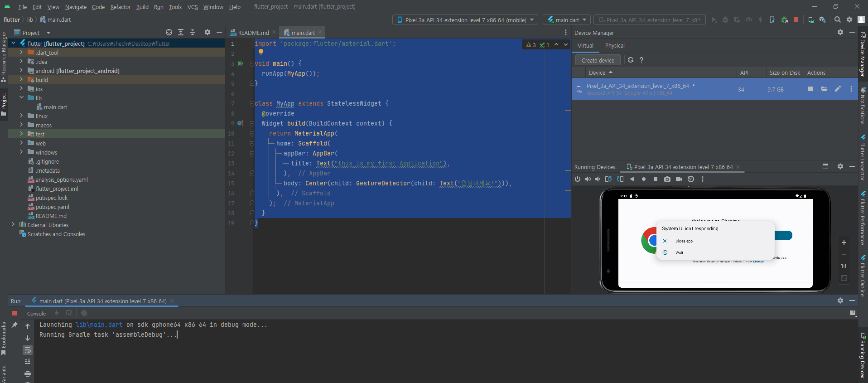The image size is (868, 383).
Task: Open the Navigate menu
Action: [x=76, y=7]
